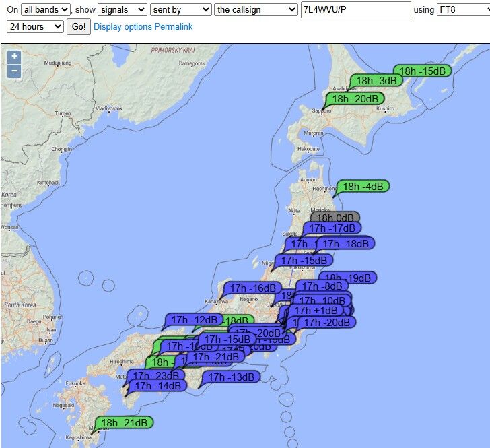Image resolution: width=490 pixels, height=448 pixels.
Task: Click the Vladivostok map label
Action: coord(109,108)
